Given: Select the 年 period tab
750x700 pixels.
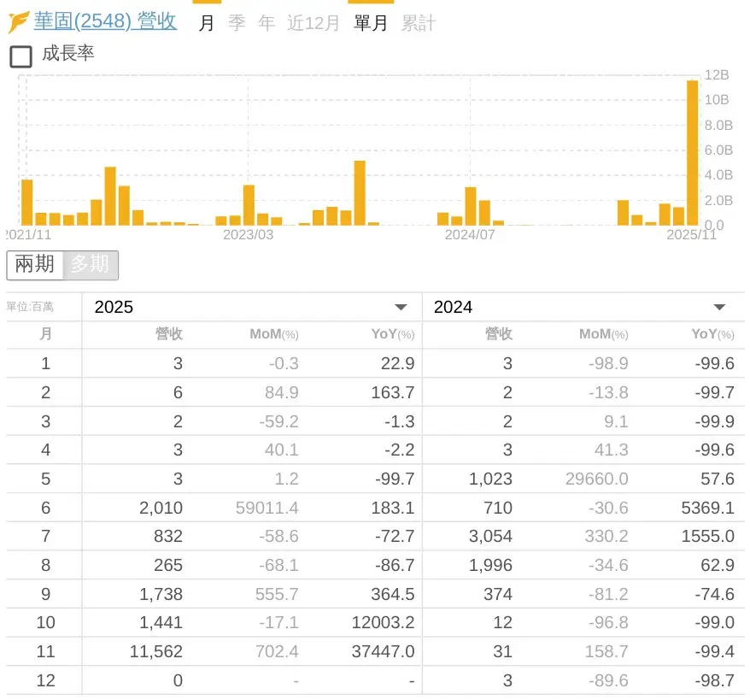Looking at the screenshot, I should pos(267,23).
